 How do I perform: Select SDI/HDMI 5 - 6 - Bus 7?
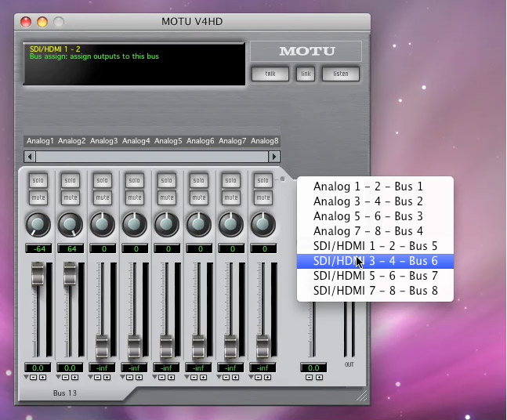375,276
